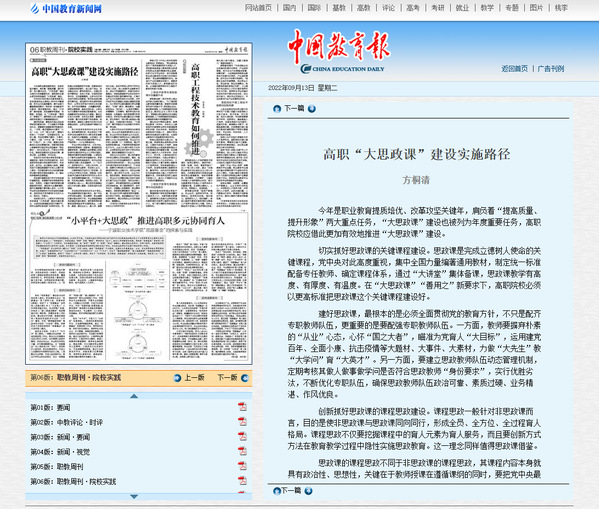Open the 桃李 navigation item
This screenshot has height=509, width=599.
point(561,8)
